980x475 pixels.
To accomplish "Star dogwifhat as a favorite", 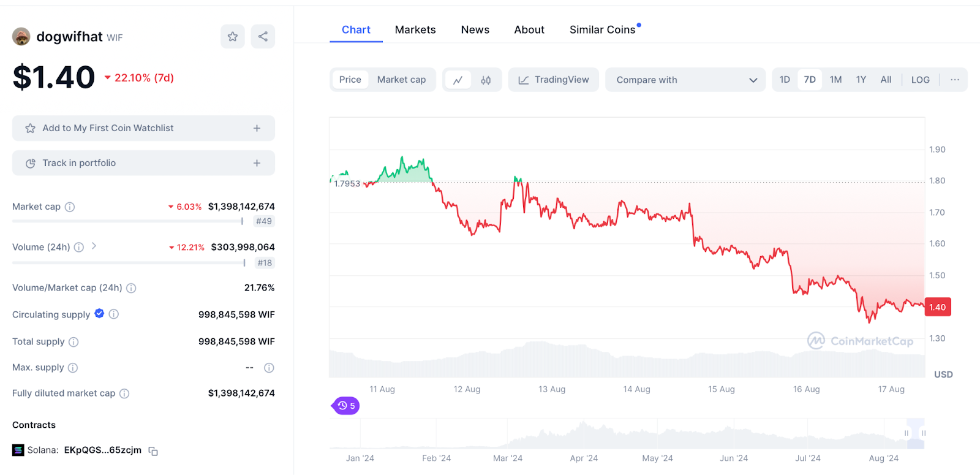I will click(x=233, y=37).
